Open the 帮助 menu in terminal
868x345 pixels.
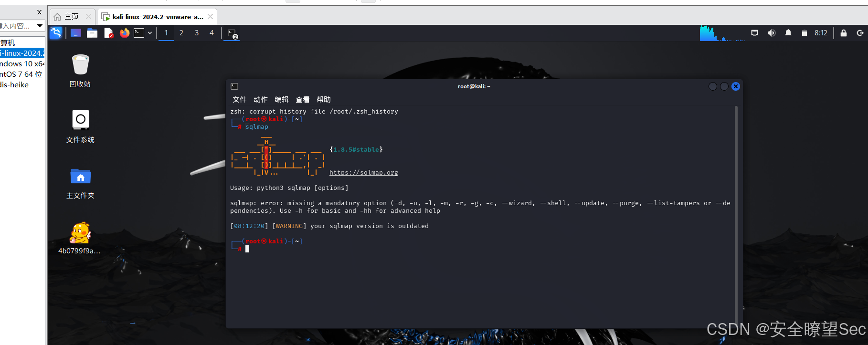tap(324, 99)
